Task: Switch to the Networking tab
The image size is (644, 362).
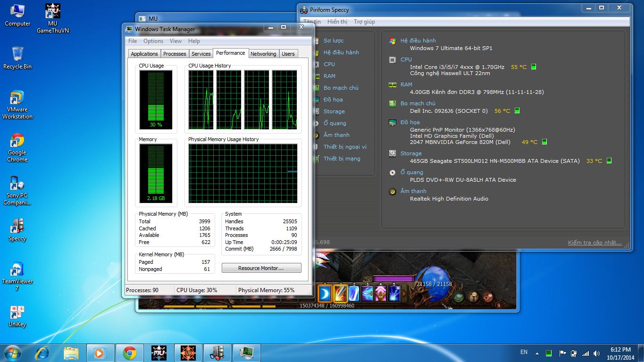Action: (263, 54)
